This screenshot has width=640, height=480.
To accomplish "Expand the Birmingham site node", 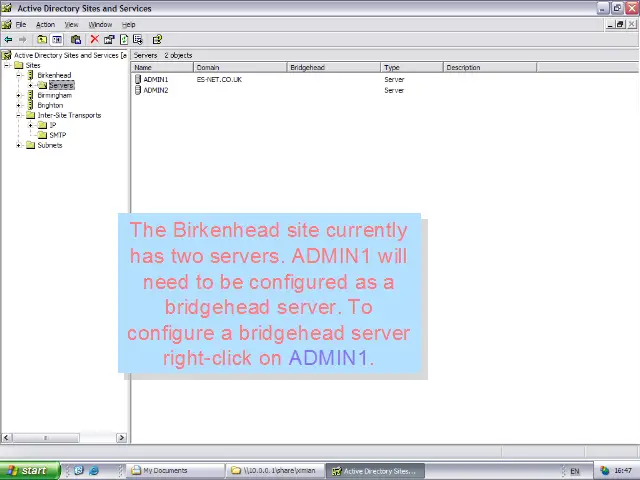I will coord(19,95).
